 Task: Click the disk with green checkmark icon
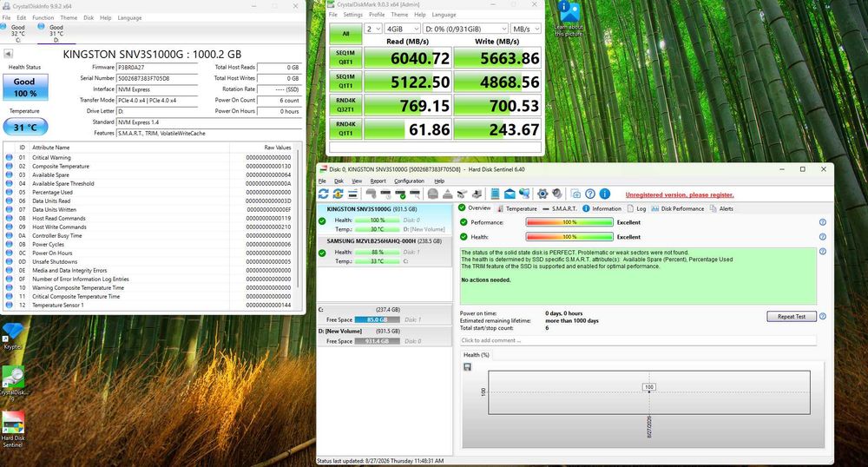(x=400, y=194)
